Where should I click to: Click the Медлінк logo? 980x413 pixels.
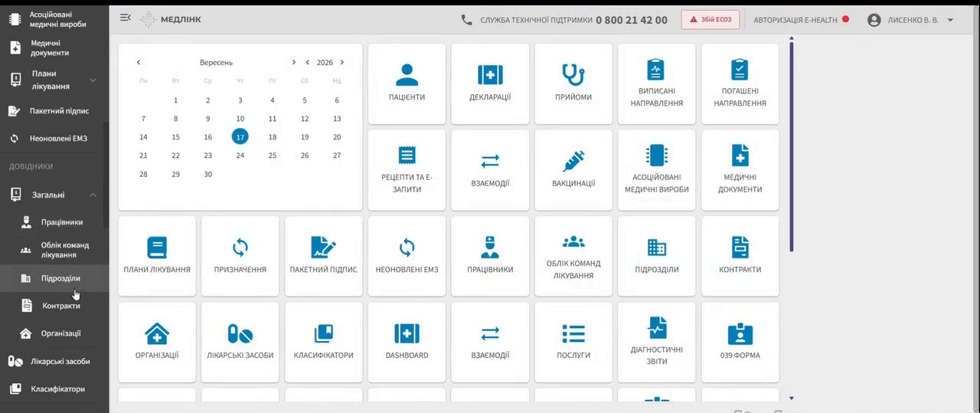[171, 19]
